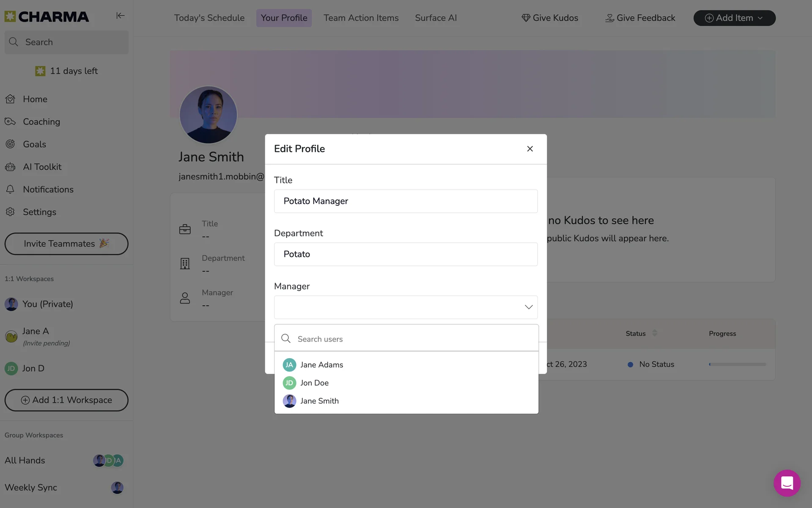The image size is (812, 508).
Task: Open the AI Toolkit robot icon
Action: coord(10,167)
